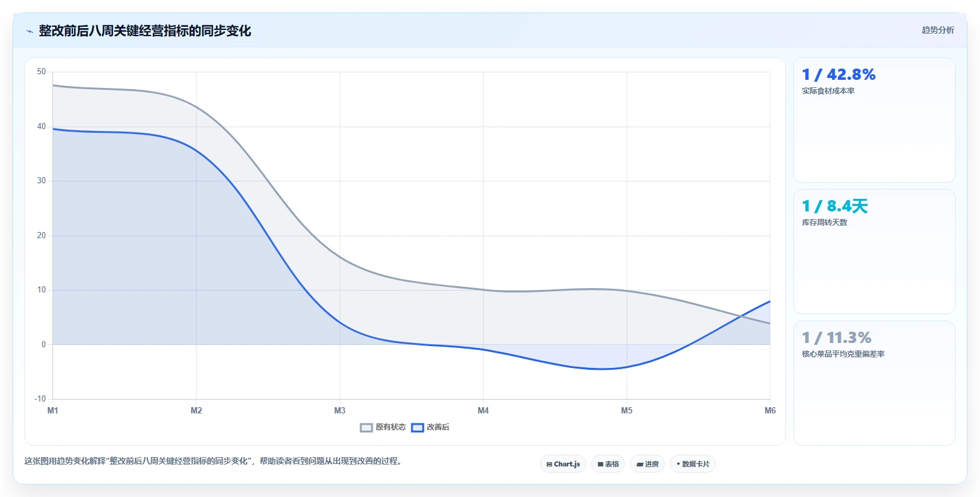
Task: Click the M2 x-axis label
Action: coord(196,410)
